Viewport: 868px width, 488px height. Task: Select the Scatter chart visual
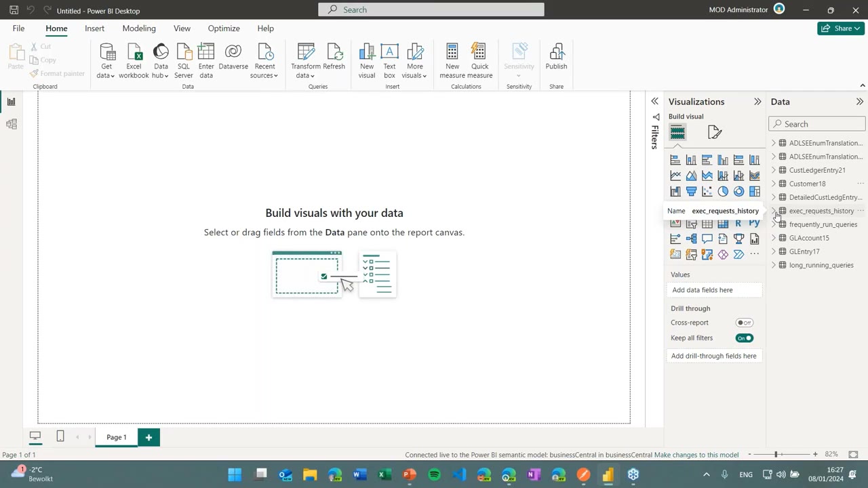(707, 191)
